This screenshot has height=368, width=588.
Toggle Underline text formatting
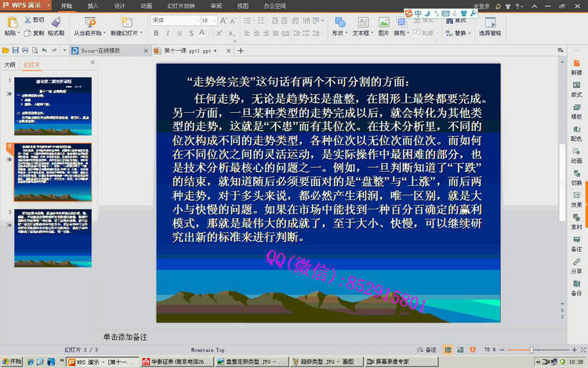point(178,34)
